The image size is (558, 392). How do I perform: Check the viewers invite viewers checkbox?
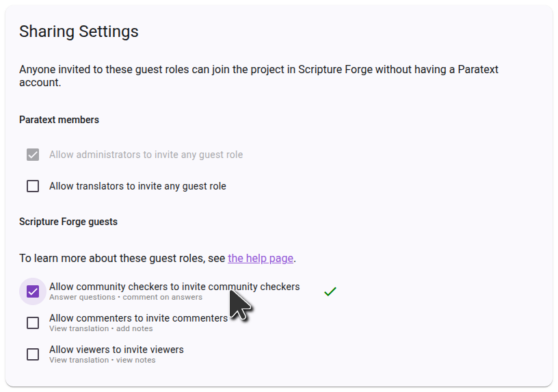(x=33, y=354)
